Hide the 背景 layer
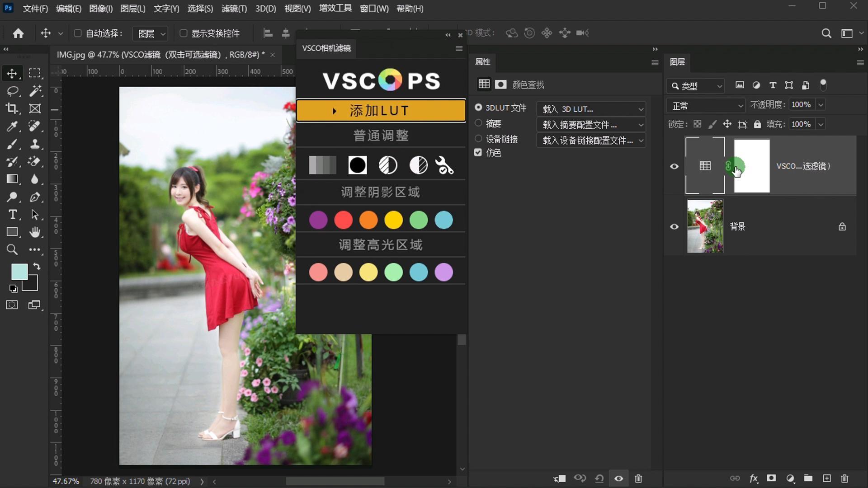The height and width of the screenshot is (488, 868). pos(674,227)
